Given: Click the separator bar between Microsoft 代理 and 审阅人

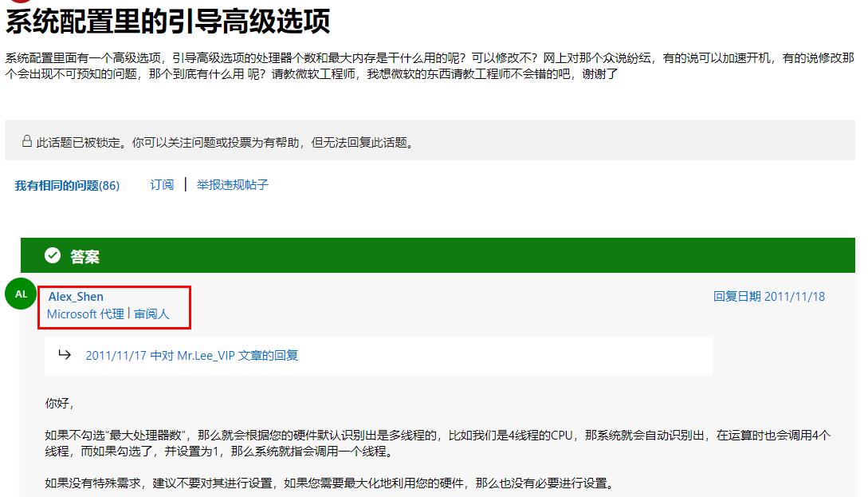Looking at the screenshot, I should pos(128,314).
